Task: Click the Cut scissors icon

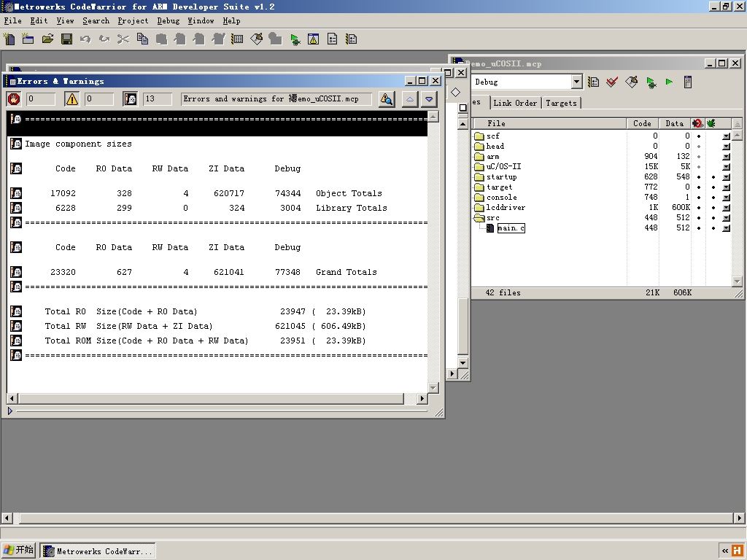Action: [x=123, y=39]
